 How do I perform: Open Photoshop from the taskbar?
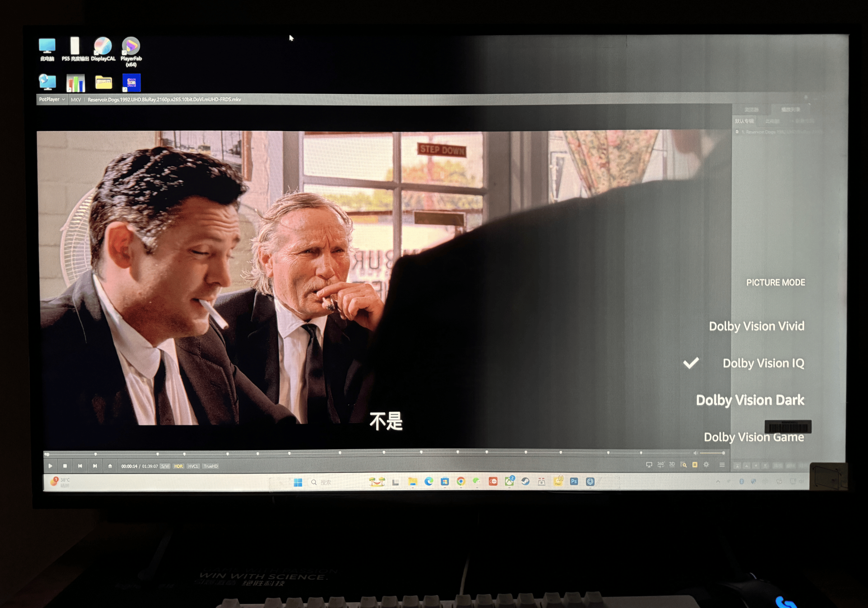pos(574,481)
